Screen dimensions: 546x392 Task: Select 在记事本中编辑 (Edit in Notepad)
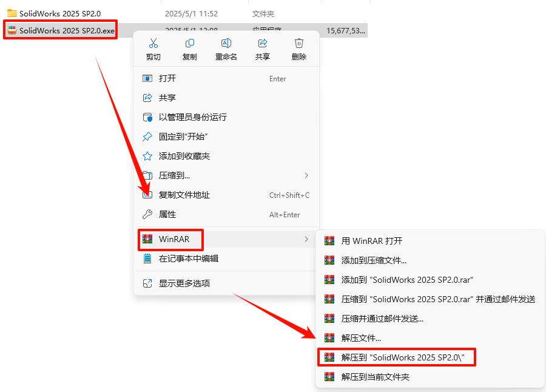[x=226, y=259]
